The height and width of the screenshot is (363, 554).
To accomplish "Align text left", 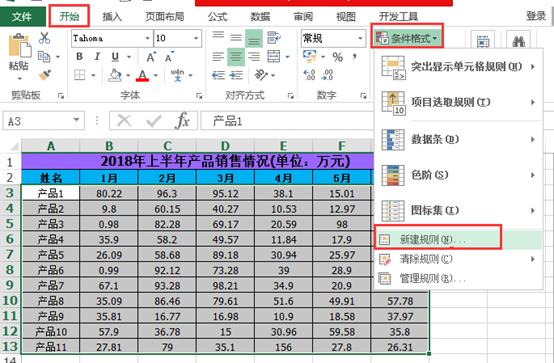I will [x=218, y=57].
